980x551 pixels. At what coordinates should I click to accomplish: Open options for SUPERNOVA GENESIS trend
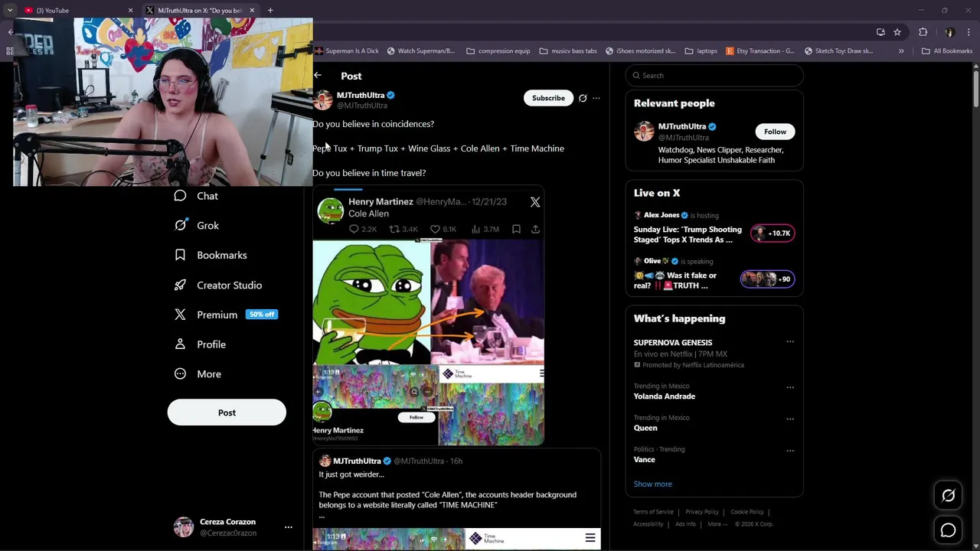point(790,342)
